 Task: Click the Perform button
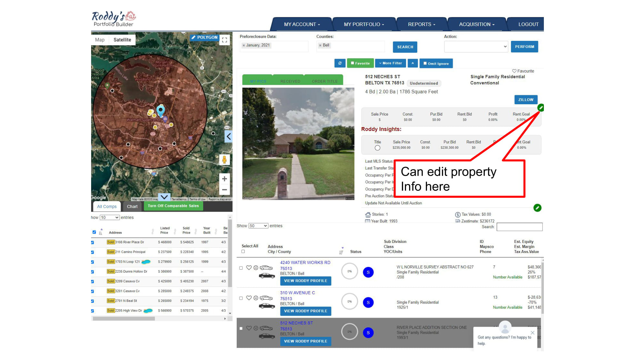524,47
